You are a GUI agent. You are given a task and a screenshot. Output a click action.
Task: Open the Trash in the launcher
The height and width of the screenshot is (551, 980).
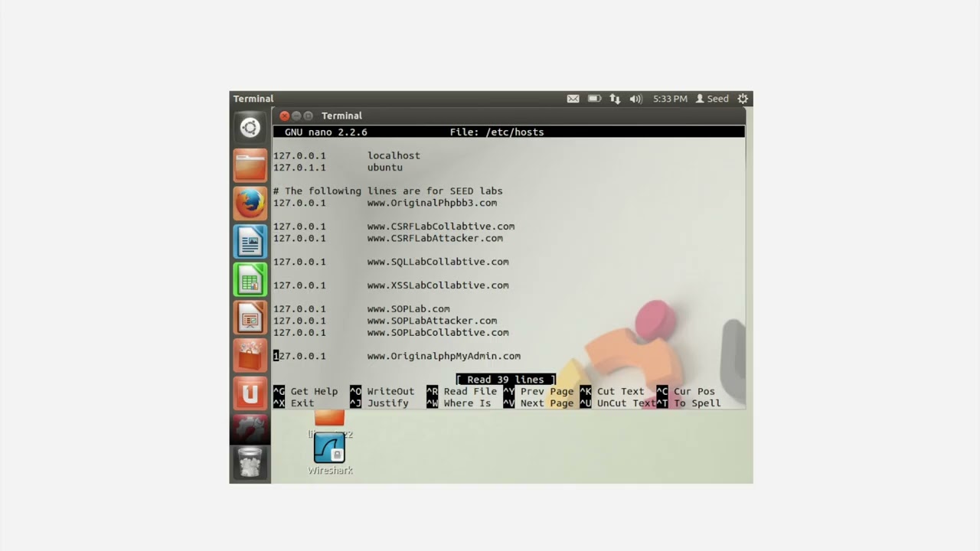point(250,462)
